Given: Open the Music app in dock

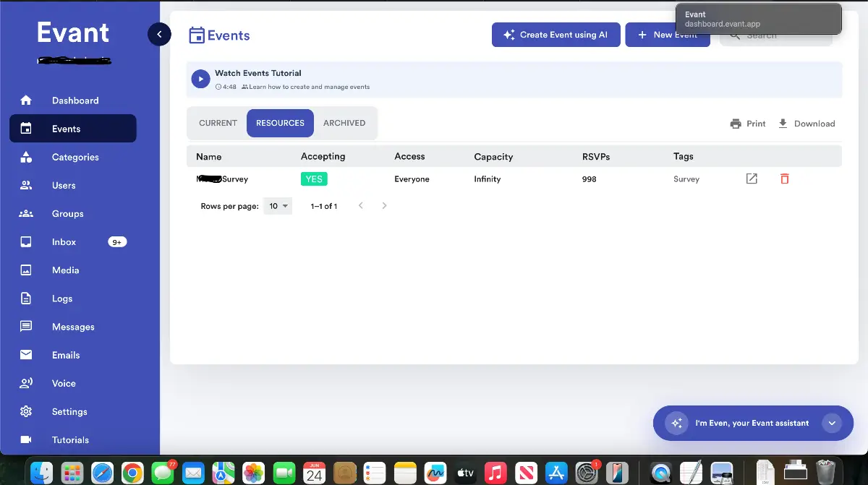Looking at the screenshot, I should coord(495,472).
